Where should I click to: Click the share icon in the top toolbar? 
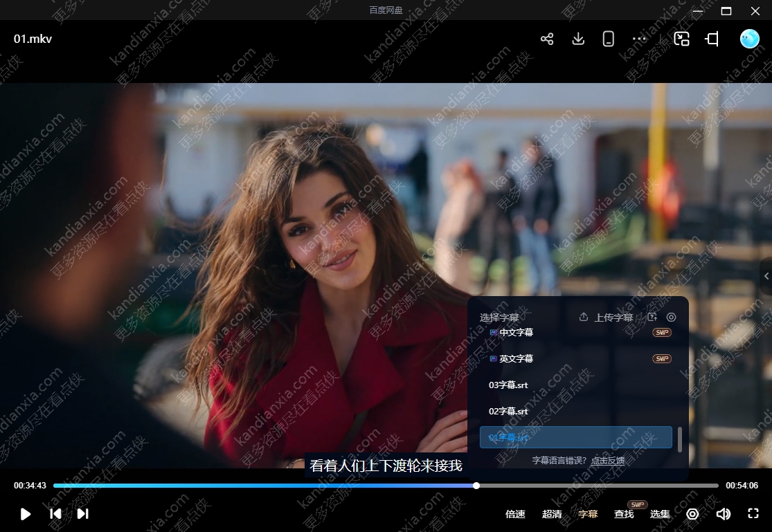tap(547, 39)
